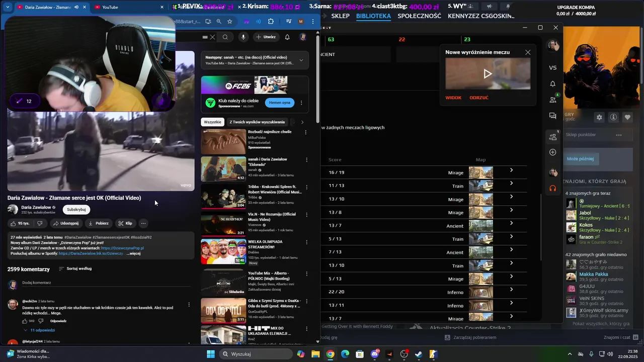This screenshot has height=362, width=644.
Task: Click the Pobierz download button
Action: (99, 223)
